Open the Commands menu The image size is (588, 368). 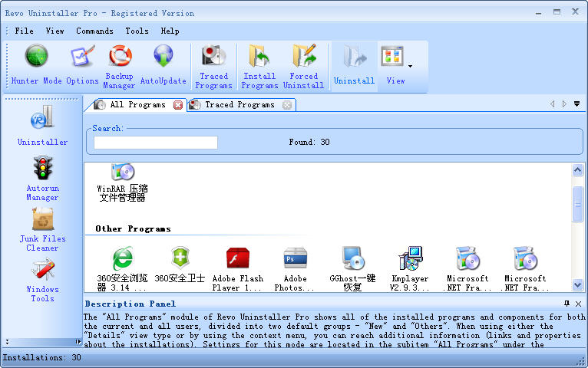click(94, 31)
